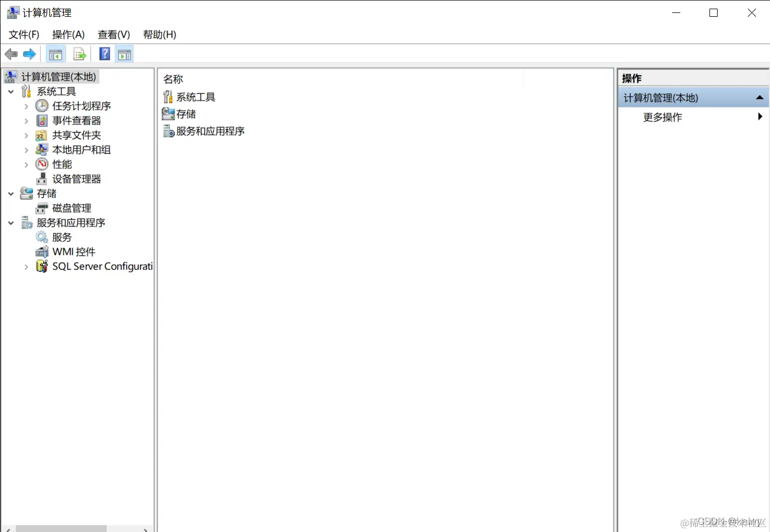
Task: Select 系统工具 text in center list
Action: click(x=196, y=97)
